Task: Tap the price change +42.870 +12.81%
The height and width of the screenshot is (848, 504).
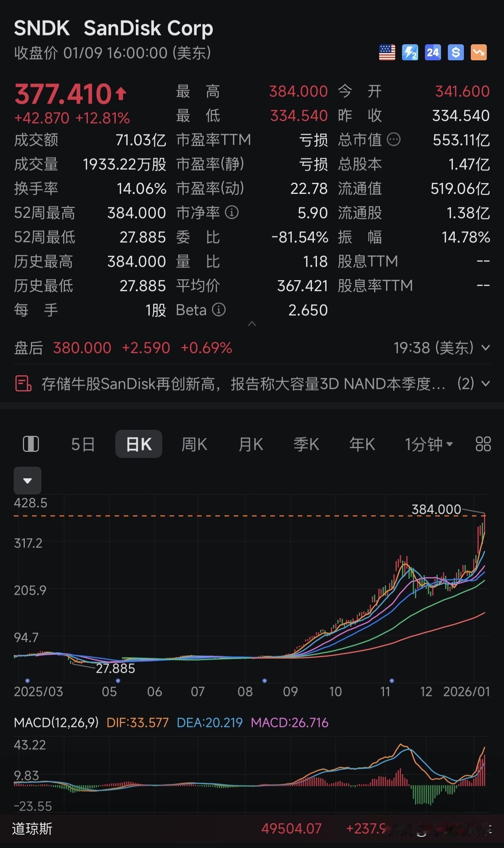Action: pos(72,118)
